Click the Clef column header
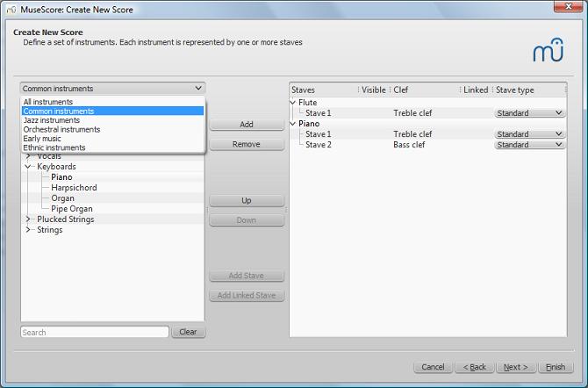The height and width of the screenshot is (388, 588). point(426,90)
